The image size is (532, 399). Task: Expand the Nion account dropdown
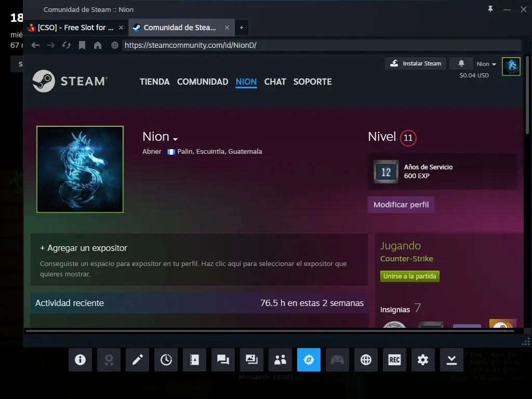pos(486,64)
